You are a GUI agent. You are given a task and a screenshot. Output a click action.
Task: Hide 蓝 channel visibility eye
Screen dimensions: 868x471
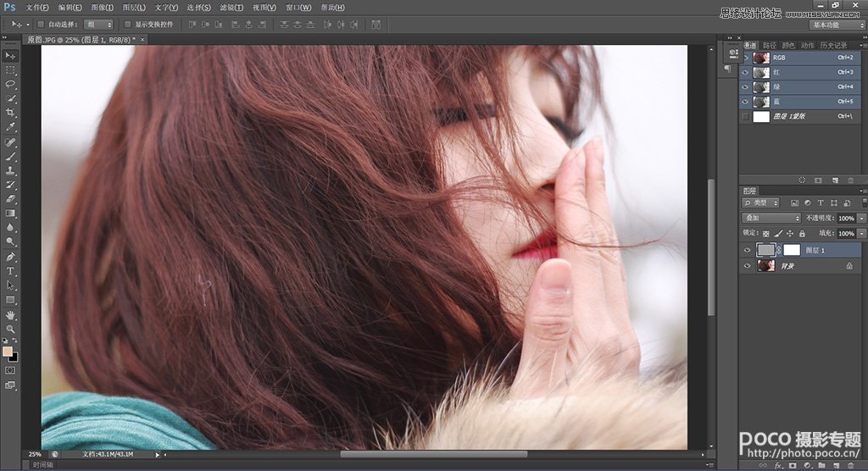746,102
